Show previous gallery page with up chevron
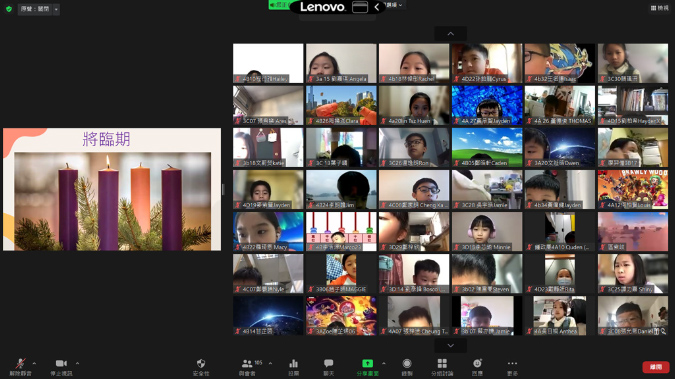This screenshot has height=379, width=675. (451, 34)
